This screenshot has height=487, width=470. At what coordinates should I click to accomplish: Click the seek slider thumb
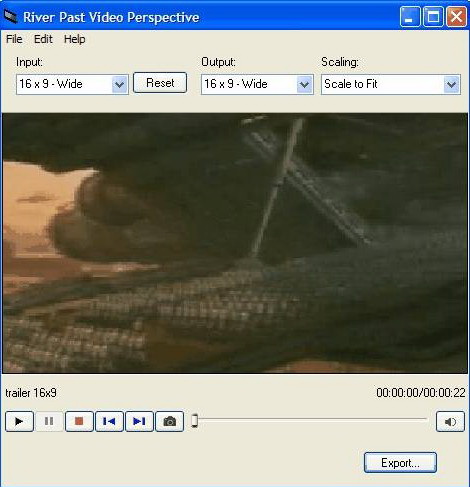[195, 421]
